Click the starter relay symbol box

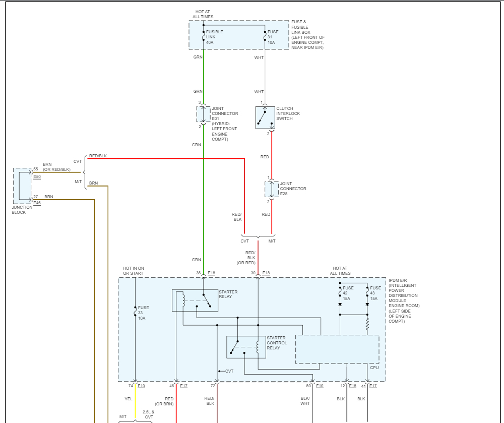pyautogui.click(x=195, y=300)
